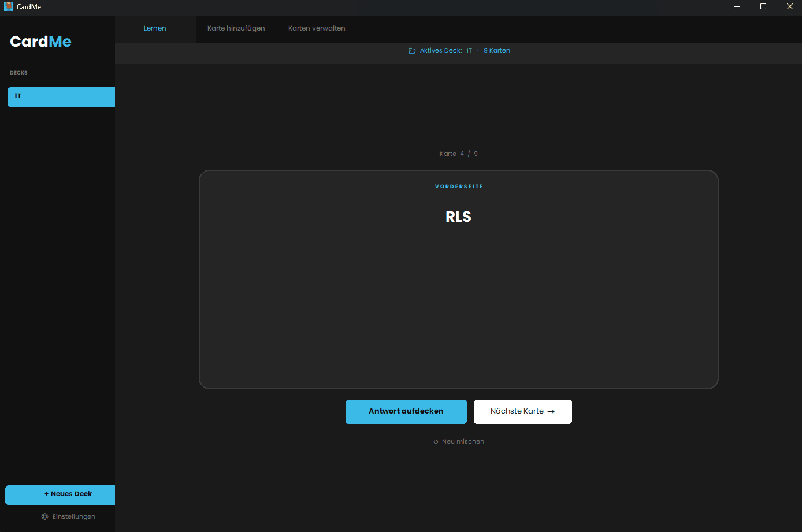Viewport: 802px width, 532px height.
Task: Click the RLS flashcard front side
Action: (x=458, y=279)
